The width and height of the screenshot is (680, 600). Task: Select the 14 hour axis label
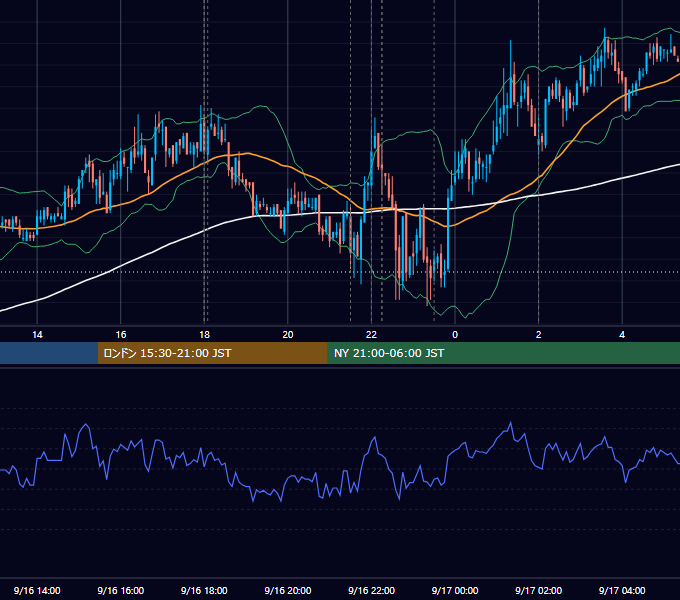pos(37,334)
